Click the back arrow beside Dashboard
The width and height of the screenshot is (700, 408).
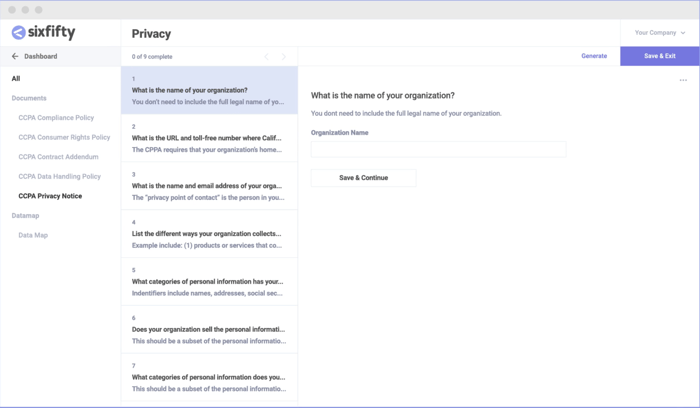click(x=15, y=56)
